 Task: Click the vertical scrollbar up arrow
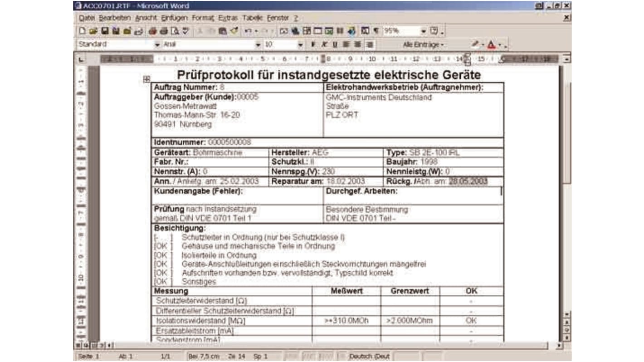(x=566, y=59)
